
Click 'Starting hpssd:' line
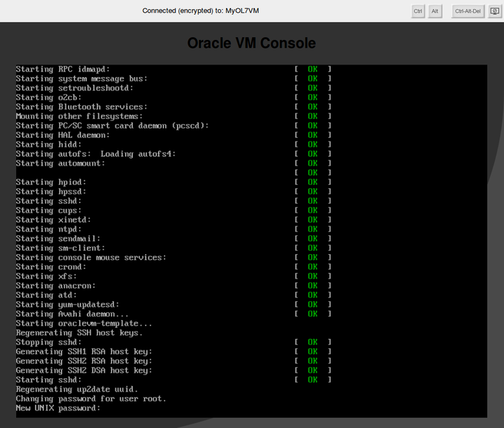pyautogui.click(x=51, y=191)
